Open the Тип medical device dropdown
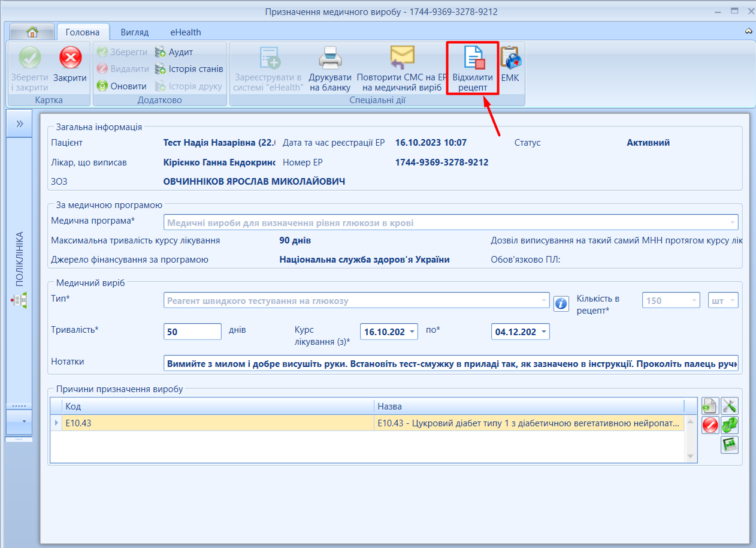The height and width of the screenshot is (548, 756). pyautogui.click(x=543, y=300)
